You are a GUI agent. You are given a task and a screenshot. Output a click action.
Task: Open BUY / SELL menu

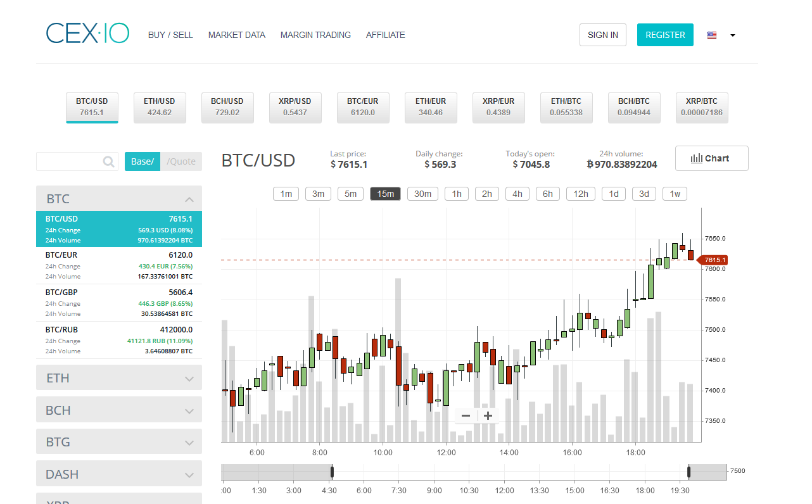click(x=170, y=35)
